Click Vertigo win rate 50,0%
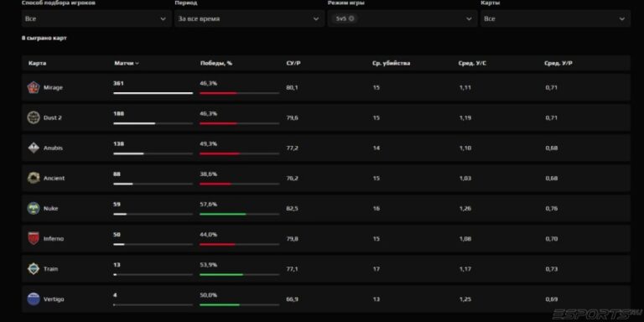Screen dimensions: 644x322 [208, 295]
